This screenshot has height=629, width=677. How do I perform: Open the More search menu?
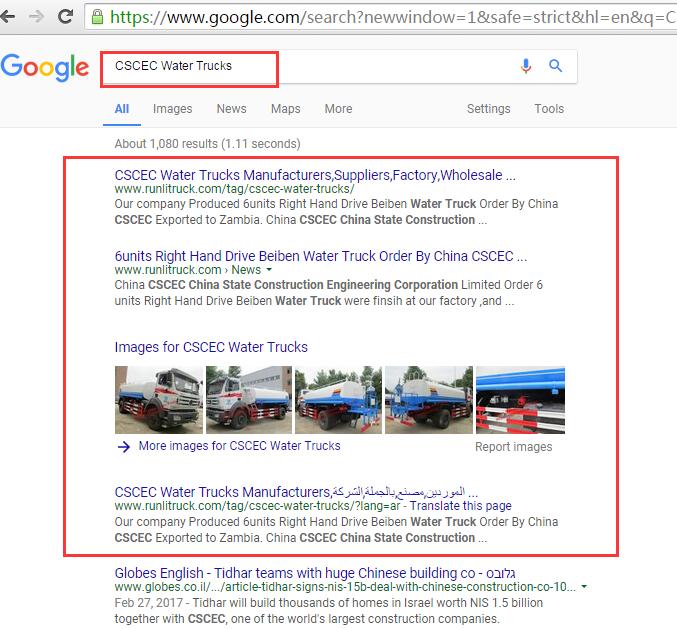(338, 109)
